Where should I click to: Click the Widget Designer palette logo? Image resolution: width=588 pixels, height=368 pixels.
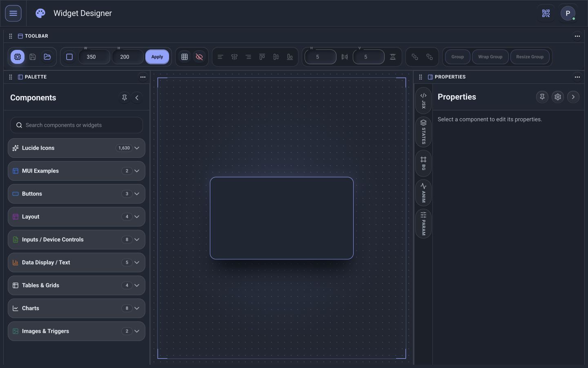[40, 13]
